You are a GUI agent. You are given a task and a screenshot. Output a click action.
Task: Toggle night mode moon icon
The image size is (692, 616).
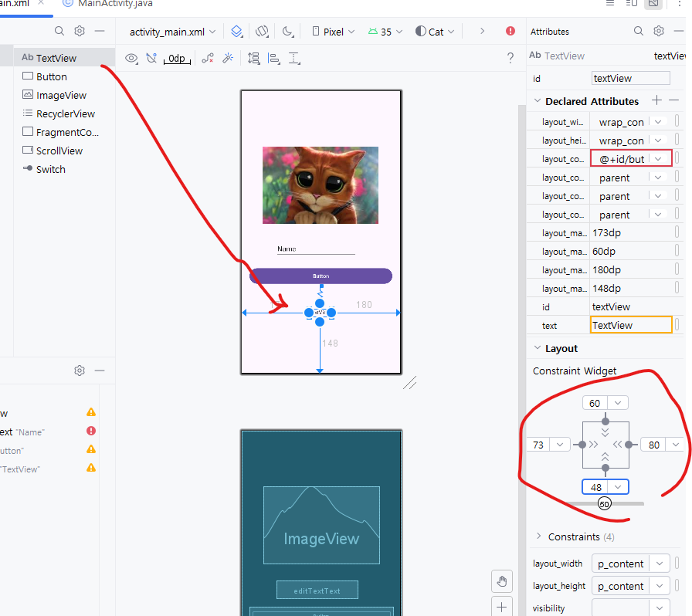288,32
